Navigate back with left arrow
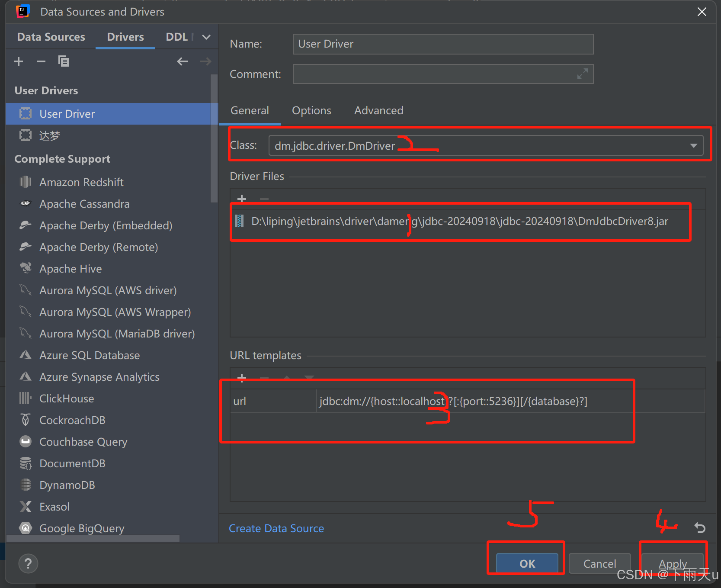721x588 pixels. (183, 61)
